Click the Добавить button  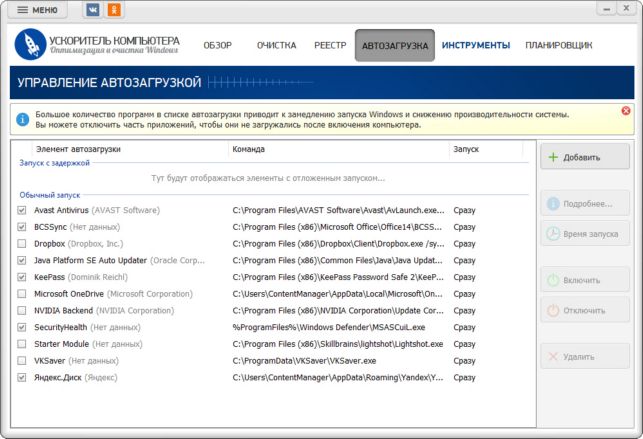(x=585, y=157)
